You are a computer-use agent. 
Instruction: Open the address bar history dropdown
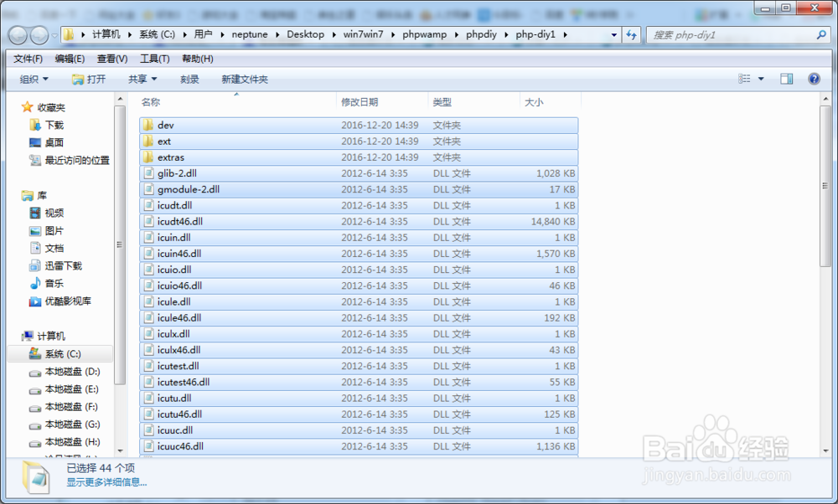(613, 34)
